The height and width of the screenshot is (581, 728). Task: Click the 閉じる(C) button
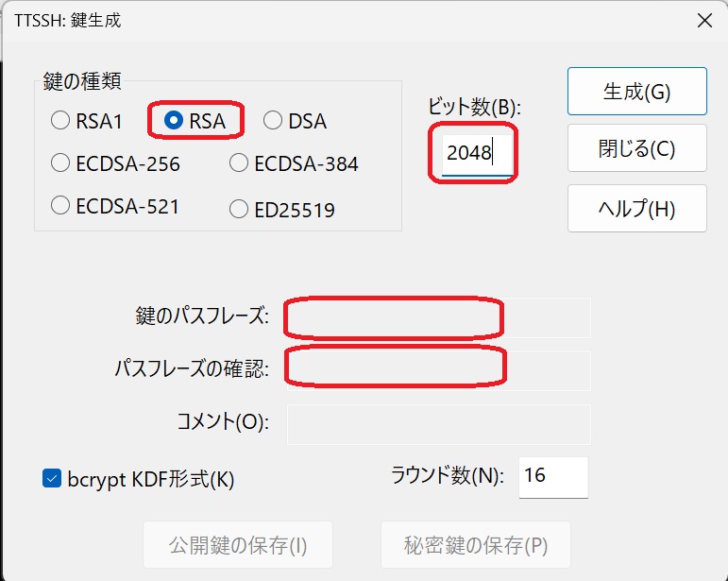(x=636, y=148)
